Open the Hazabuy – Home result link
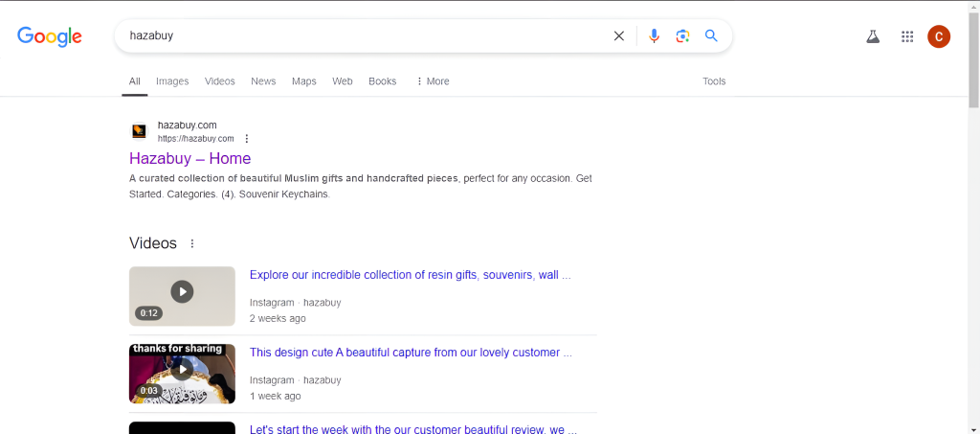 (x=189, y=158)
